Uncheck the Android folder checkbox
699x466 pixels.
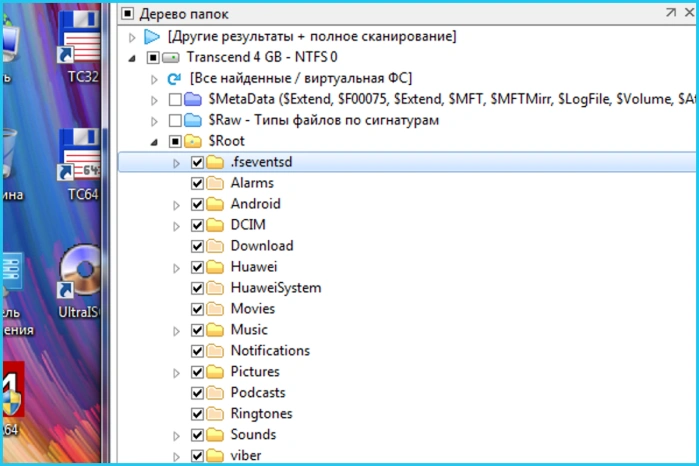coord(197,204)
